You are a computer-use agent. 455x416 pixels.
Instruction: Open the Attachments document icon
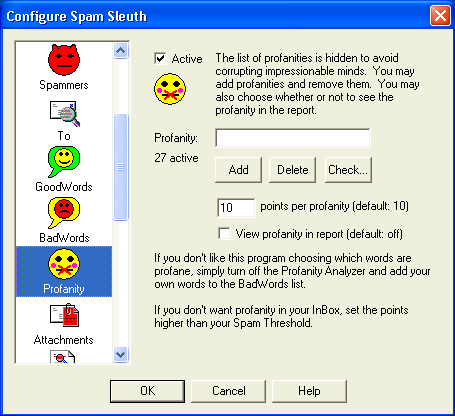click(65, 315)
